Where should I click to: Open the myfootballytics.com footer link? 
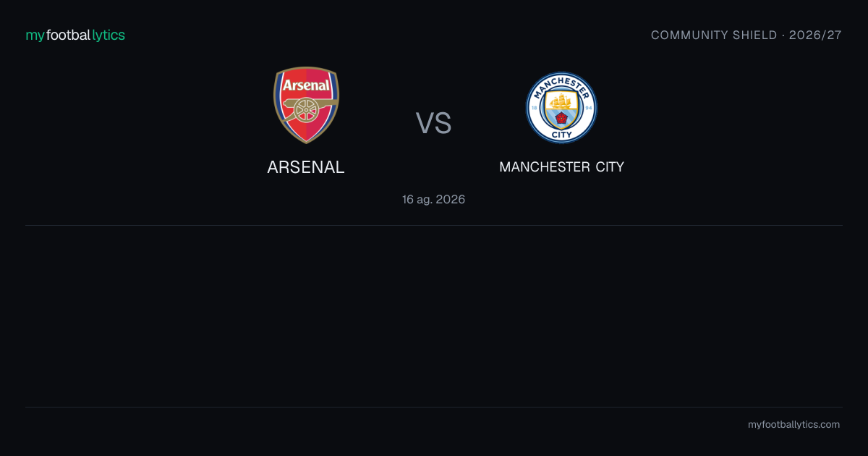click(794, 425)
